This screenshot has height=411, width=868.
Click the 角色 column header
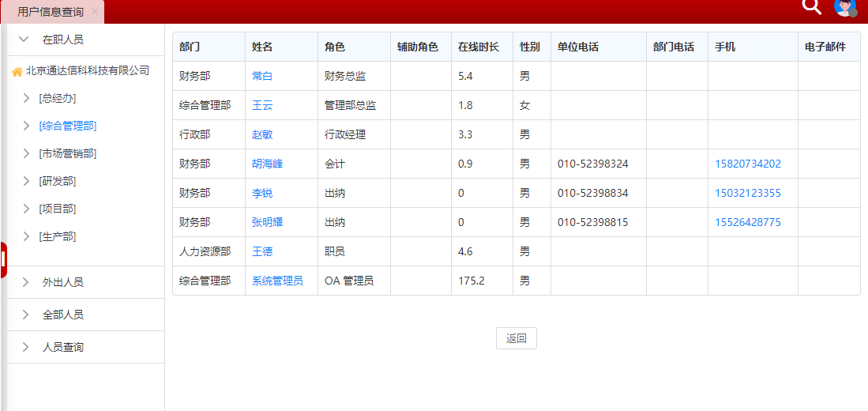355,47
